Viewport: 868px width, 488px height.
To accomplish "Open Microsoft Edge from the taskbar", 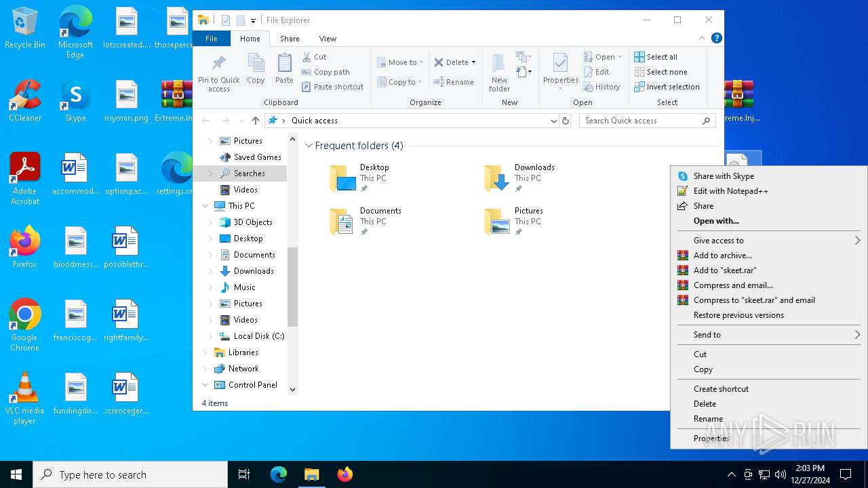I will click(279, 474).
